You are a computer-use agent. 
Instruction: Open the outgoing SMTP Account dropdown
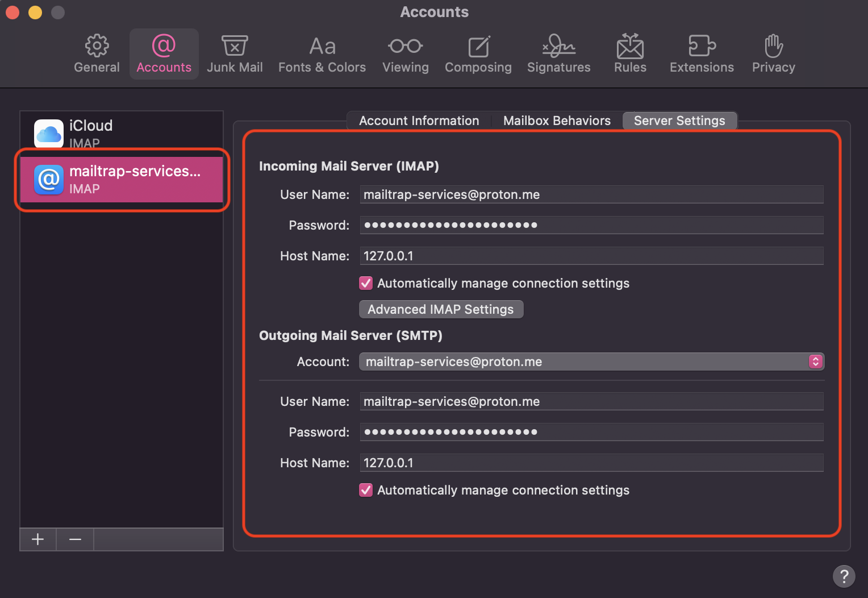pyautogui.click(x=592, y=362)
